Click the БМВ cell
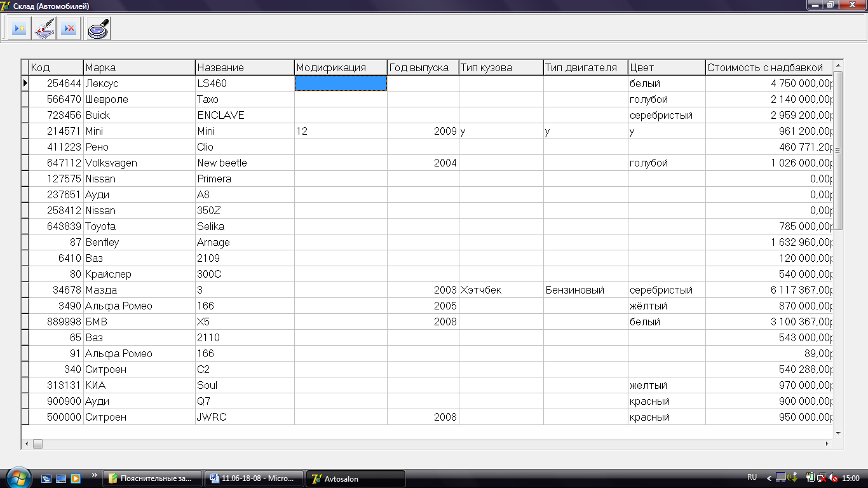 (139, 322)
